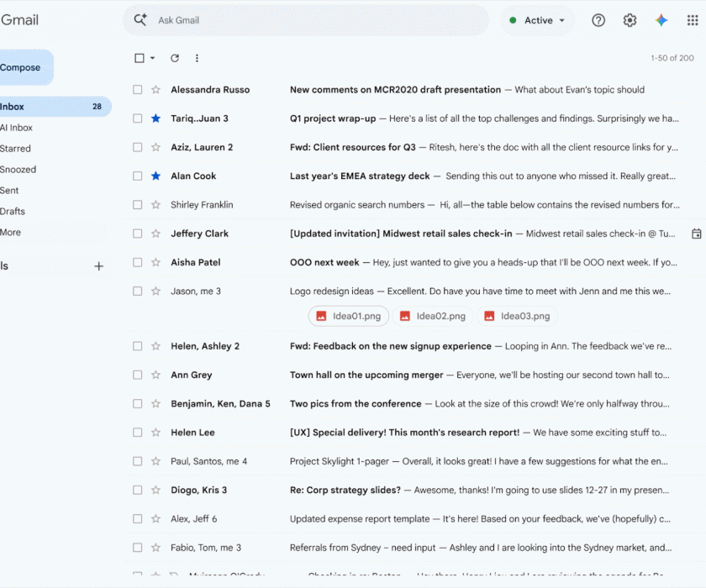This screenshot has height=588, width=706.
Task: Star the Fabio, Tom, me 3 email
Action: point(155,548)
